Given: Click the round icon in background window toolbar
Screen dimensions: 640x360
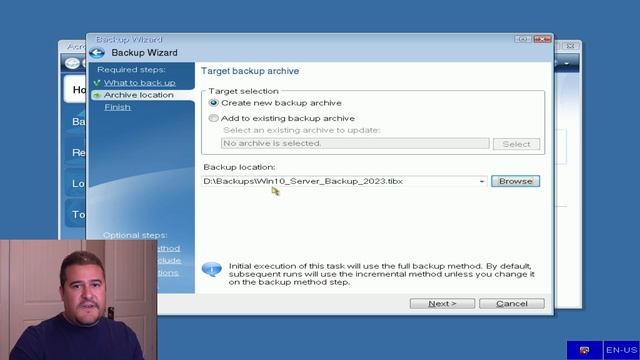Looking at the screenshot, I should click(x=72, y=63).
